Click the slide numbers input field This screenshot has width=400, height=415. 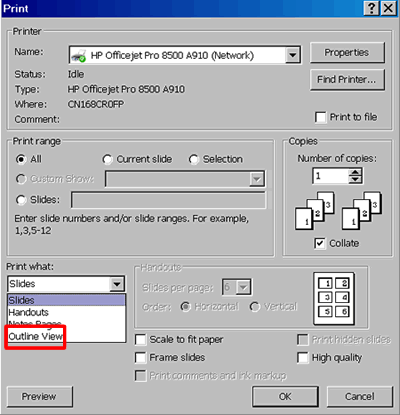(x=169, y=200)
